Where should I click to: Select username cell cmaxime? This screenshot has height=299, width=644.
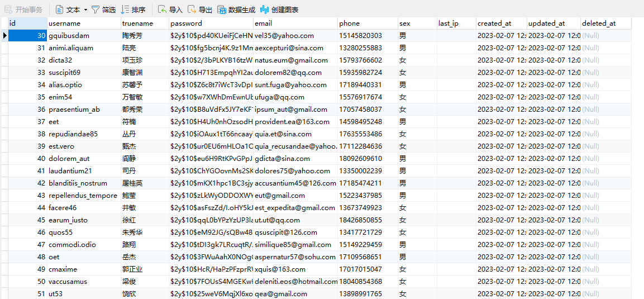(x=84, y=269)
